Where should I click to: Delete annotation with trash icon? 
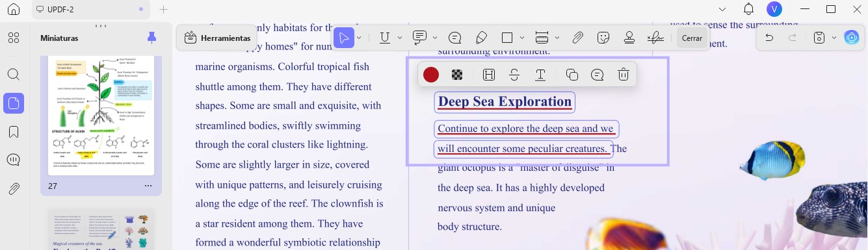(x=623, y=75)
